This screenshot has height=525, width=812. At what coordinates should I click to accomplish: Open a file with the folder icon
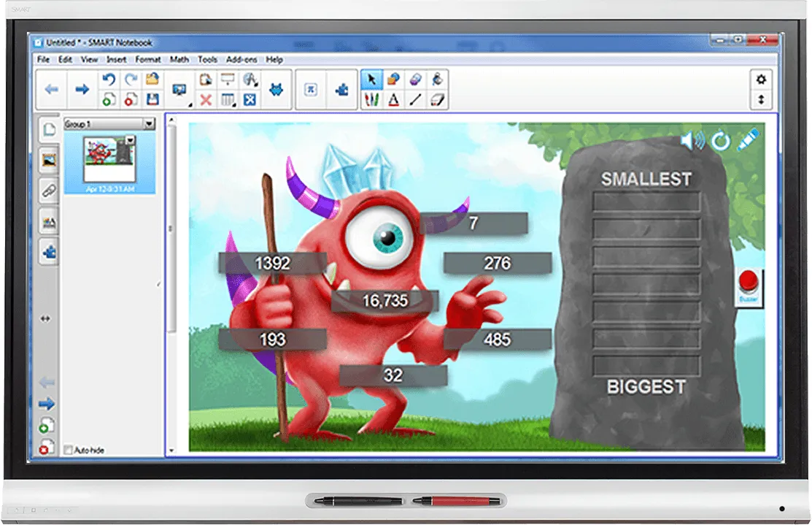pyautogui.click(x=152, y=80)
